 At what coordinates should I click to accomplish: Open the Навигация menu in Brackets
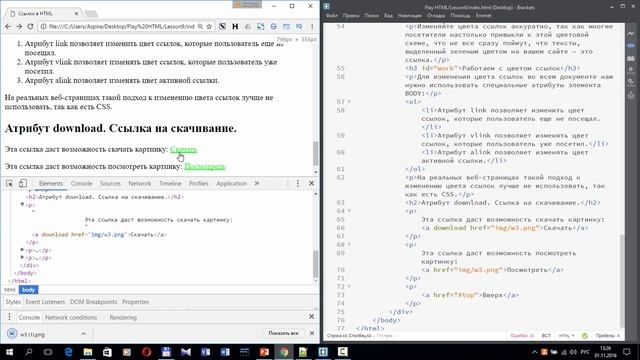(409, 16)
